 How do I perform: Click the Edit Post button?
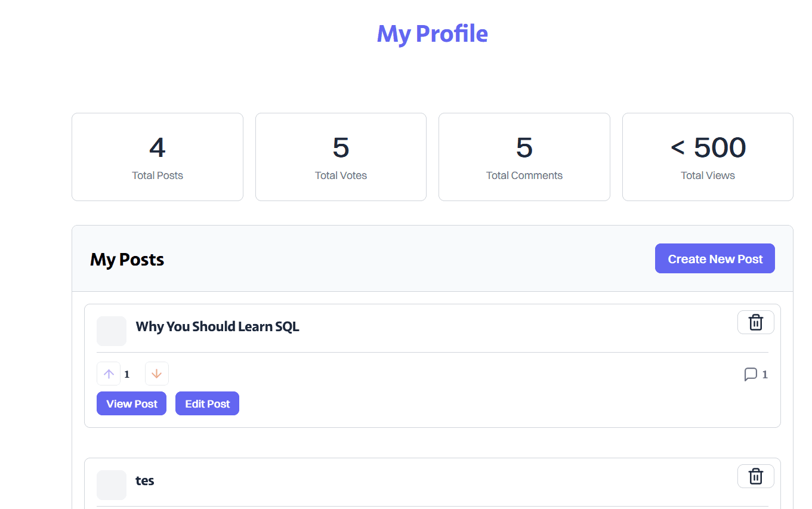207,404
